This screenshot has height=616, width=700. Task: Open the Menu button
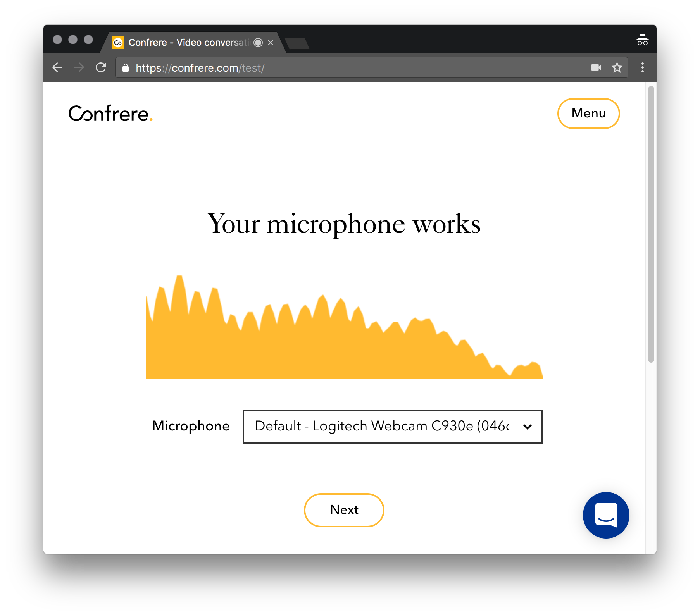click(588, 113)
